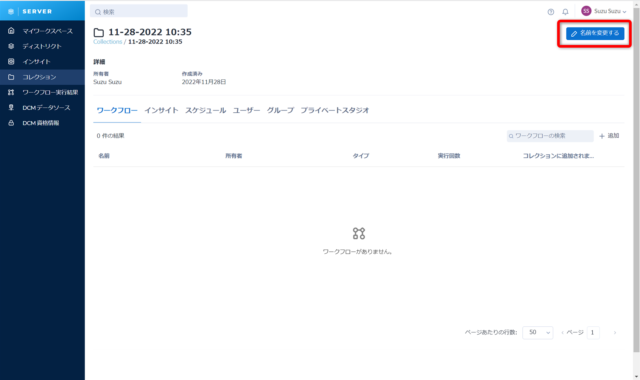This screenshot has width=640, height=380.
Task: Click the DCM 資格情報 lock icon
Action: tap(11, 123)
